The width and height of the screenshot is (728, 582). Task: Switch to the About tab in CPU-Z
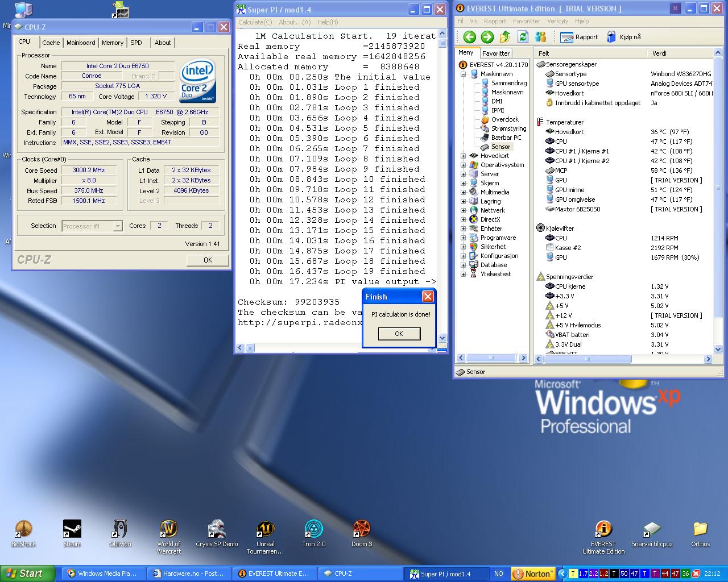163,43
